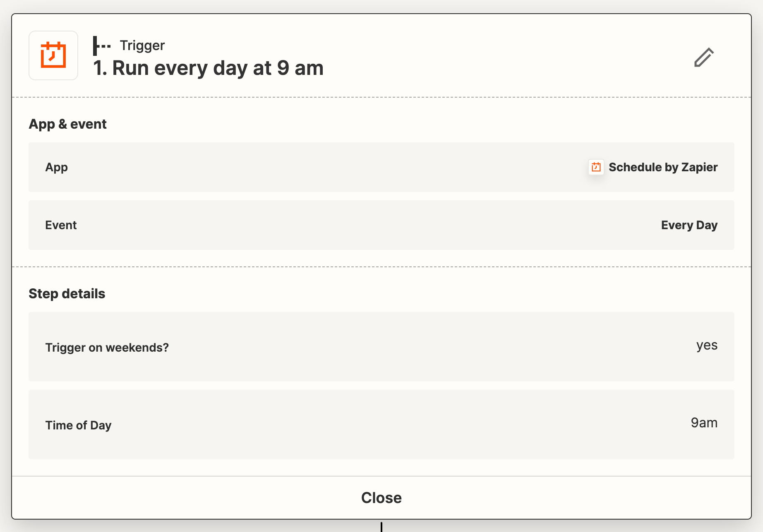
Task: Click the 'Run every day at 9 am' title
Action: click(x=208, y=68)
